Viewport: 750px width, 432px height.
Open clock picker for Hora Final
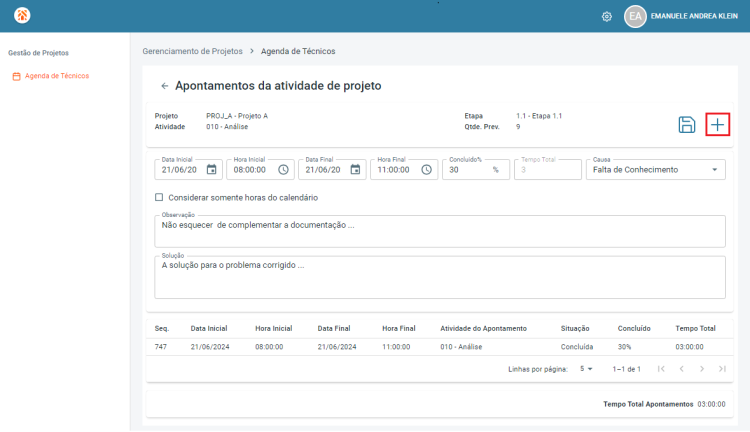click(426, 170)
